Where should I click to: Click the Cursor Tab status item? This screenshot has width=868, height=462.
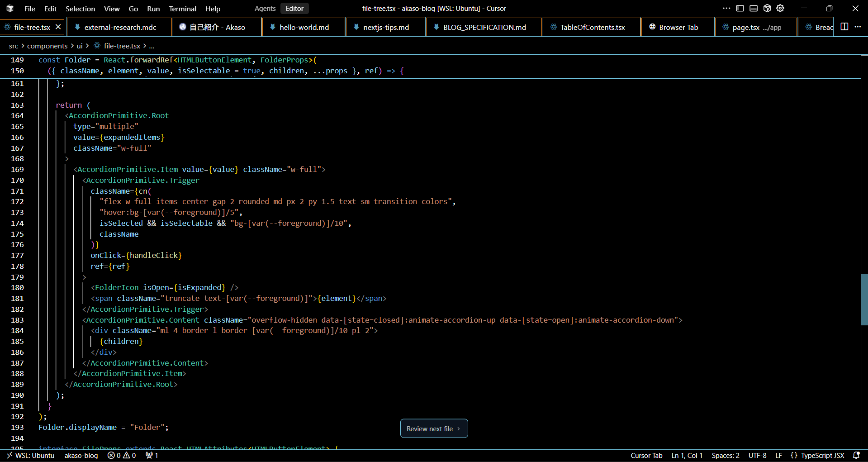tap(646, 455)
